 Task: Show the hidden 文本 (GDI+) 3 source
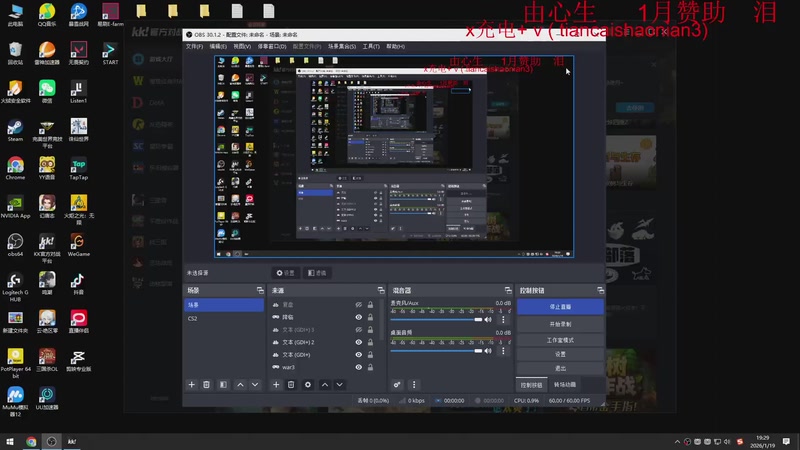pos(359,330)
